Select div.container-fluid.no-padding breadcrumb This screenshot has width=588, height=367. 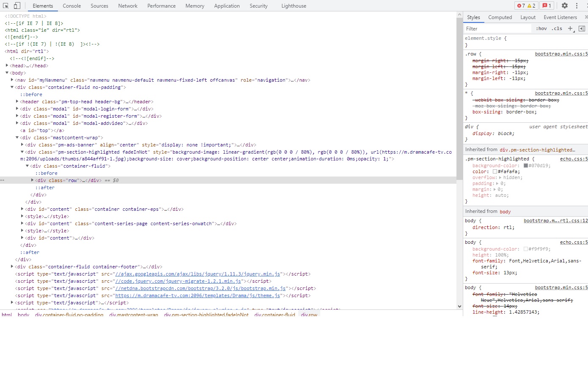point(69,315)
